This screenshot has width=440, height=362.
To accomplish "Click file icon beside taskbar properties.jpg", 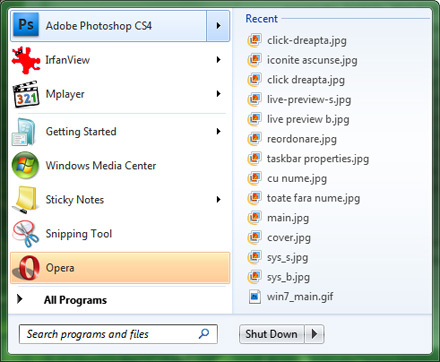I will [254, 158].
